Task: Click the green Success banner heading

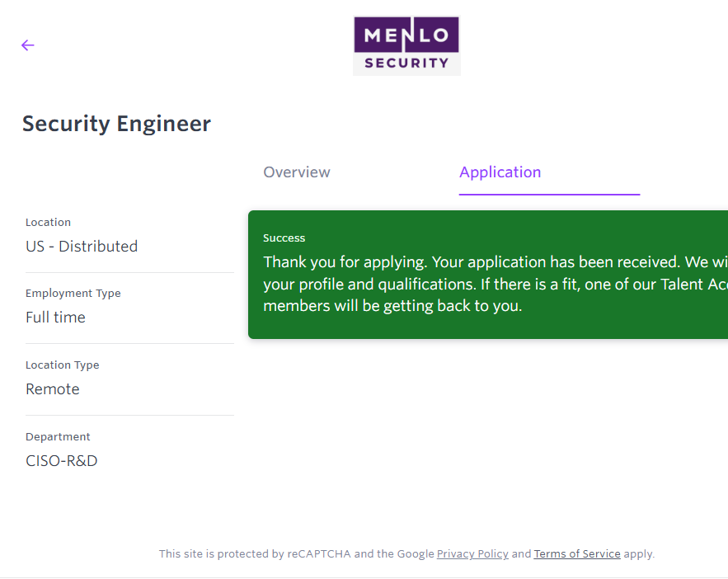Action: [x=284, y=238]
